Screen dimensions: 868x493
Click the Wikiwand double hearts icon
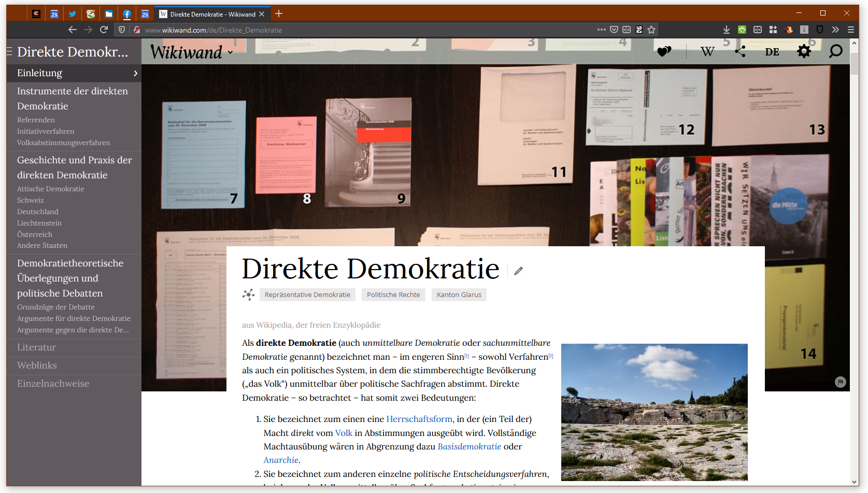click(664, 51)
